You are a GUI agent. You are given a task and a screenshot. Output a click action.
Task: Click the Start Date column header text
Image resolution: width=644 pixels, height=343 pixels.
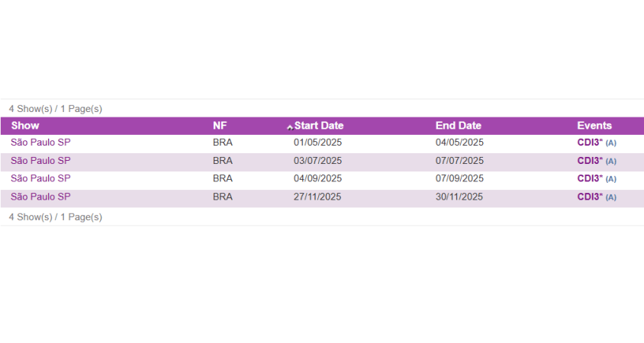pos(319,126)
